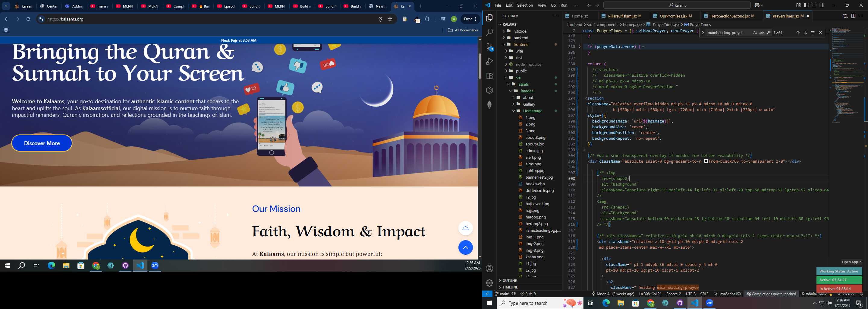868x309 pixels.
Task: Toggle Secondary Side Bar visibility
Action: (822, 5)
